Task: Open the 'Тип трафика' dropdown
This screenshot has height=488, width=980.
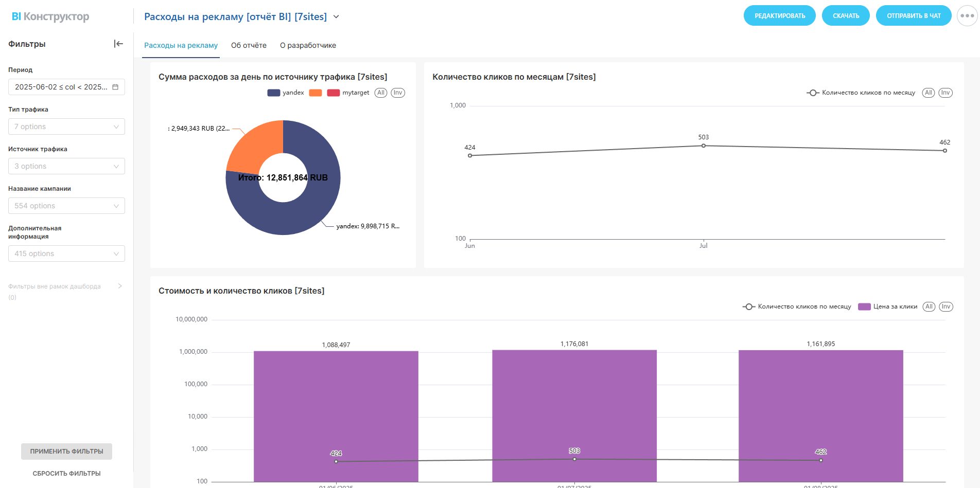Action: click(66, 126)
